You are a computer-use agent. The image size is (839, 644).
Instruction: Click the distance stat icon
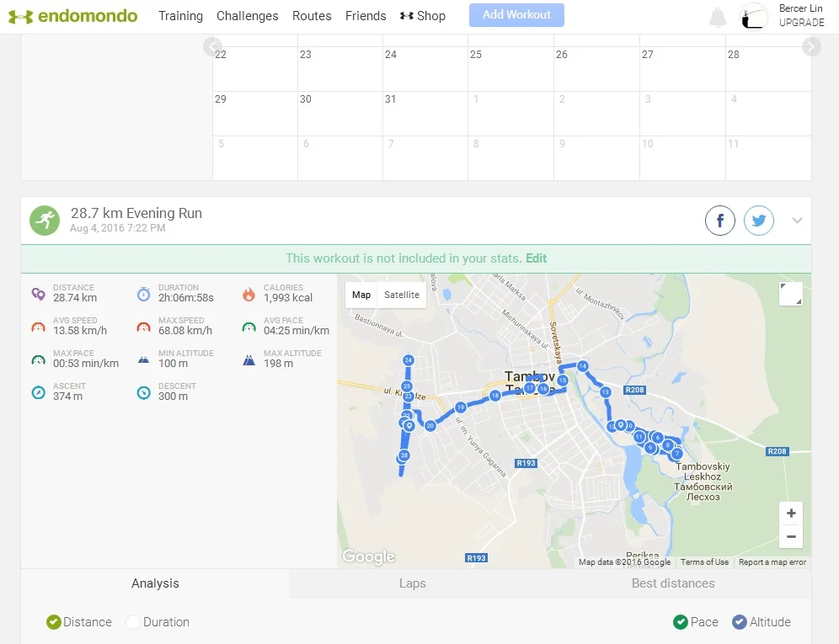click(x=38, y=294)
